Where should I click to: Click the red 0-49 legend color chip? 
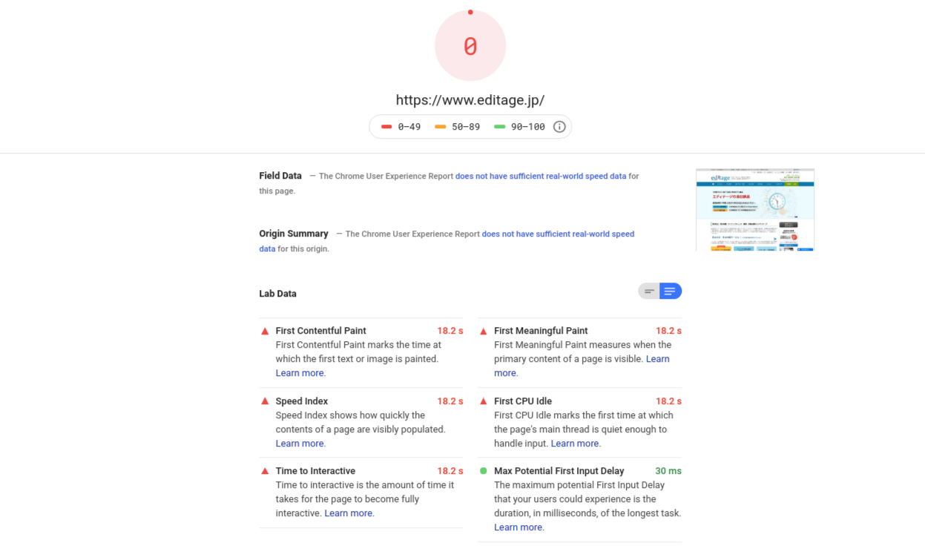[386, 126]
